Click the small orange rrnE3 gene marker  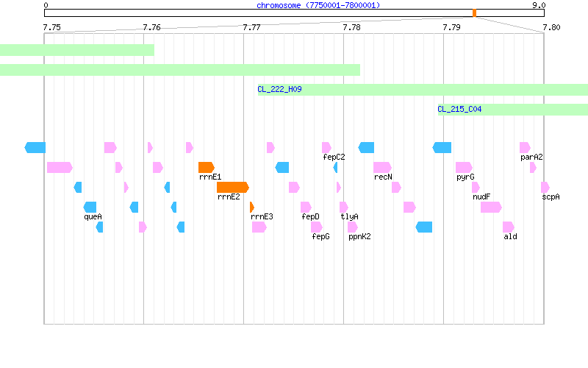[252, 208]
